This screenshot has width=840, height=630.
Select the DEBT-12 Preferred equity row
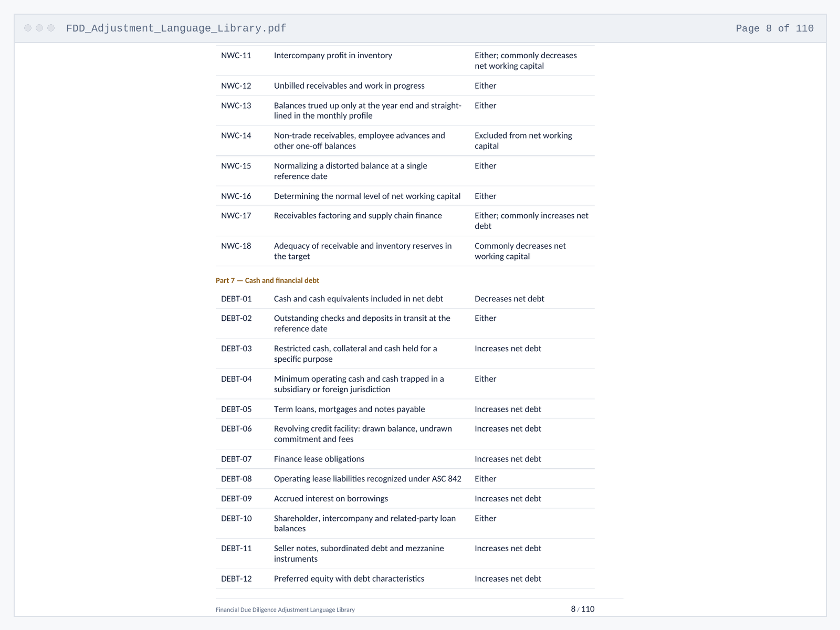tap(405, 579)
